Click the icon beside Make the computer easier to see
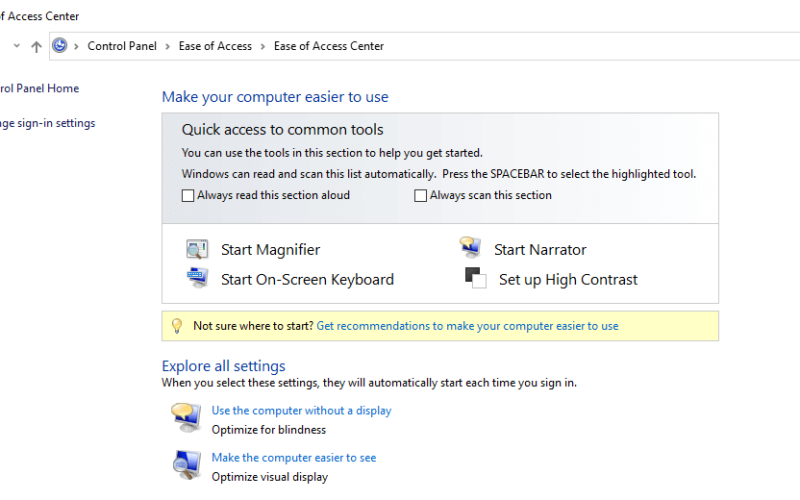Viewport: 800px width, 500px height. pyautogui.click(x=187, y=465)
